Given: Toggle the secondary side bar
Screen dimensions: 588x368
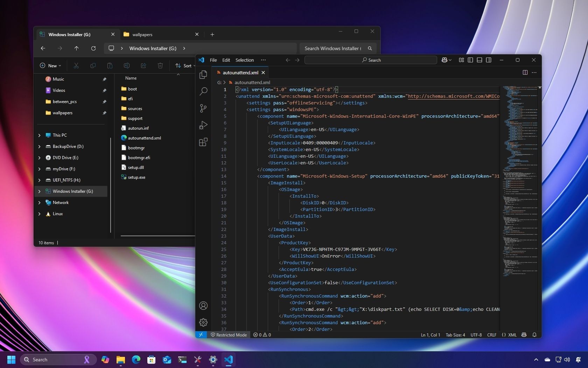Looking at the screenshot, I should point(488,60).
